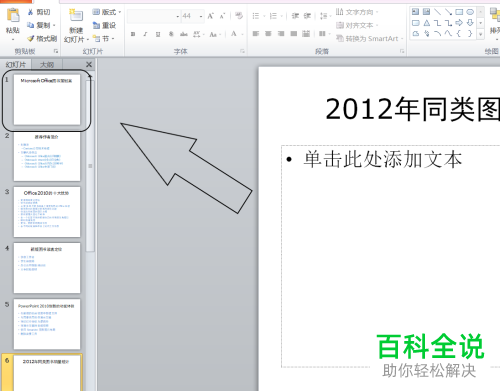Click placeholder text 单击此处添加文本
The image size is (500, 391).
(x=383, y=159)
